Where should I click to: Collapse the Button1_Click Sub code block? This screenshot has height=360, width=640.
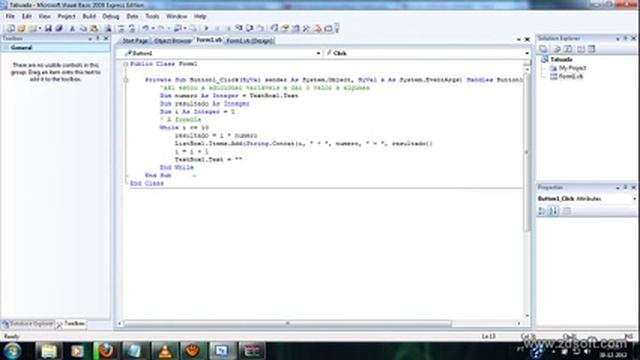(126, 80)
